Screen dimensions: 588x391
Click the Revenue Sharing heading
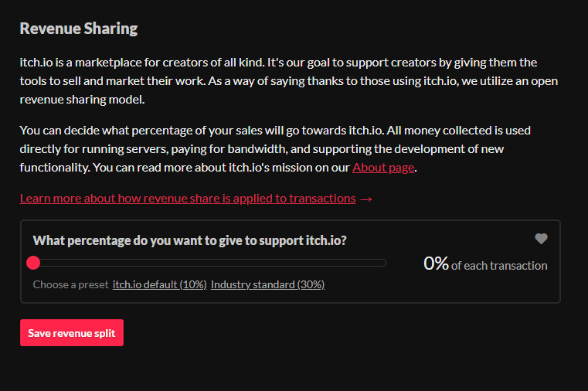pos(78,29)
